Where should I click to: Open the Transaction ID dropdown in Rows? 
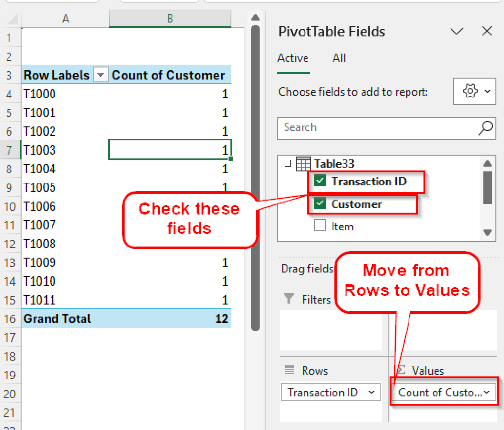372,392
